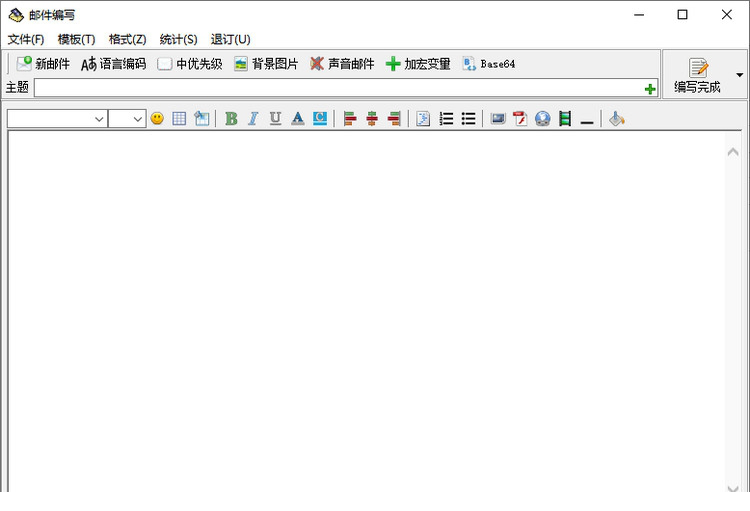Open the 模板(T) menu

[77, 39]
